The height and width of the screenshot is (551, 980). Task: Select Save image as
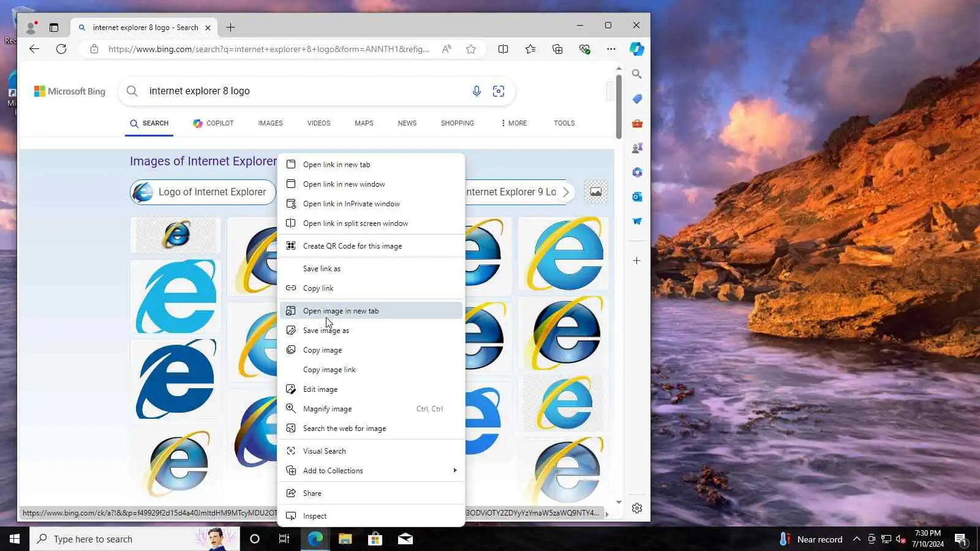[371, 331]
